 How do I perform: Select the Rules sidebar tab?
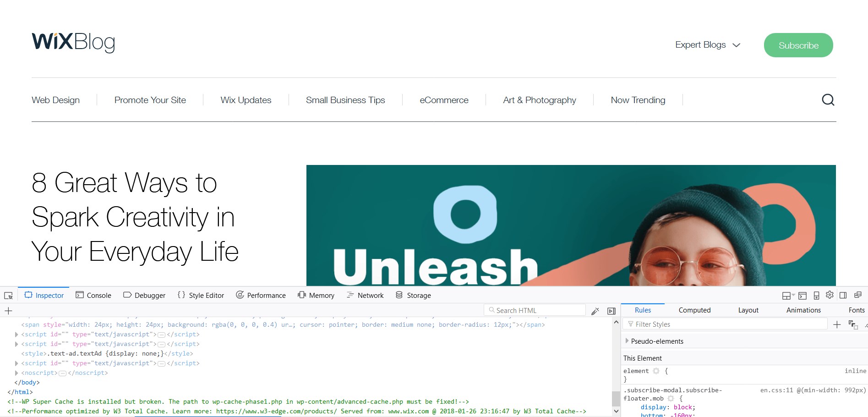point(643,310)
